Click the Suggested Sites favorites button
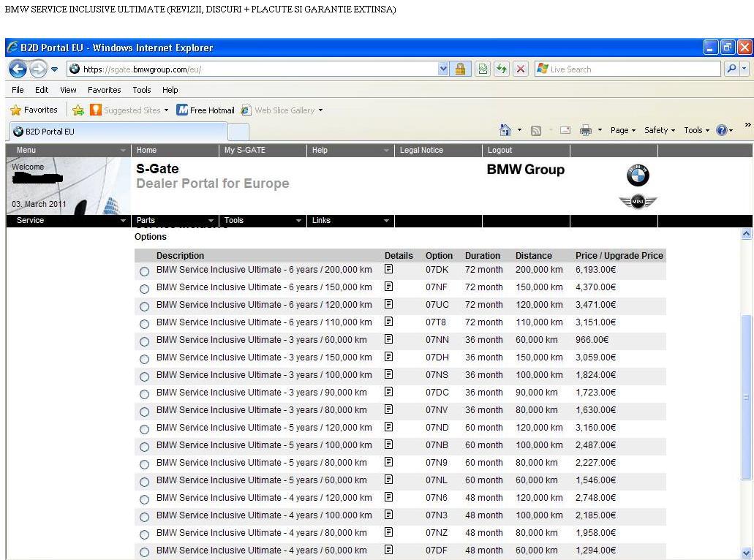The width and height of the screenshot is (754, 560). point(129,110)
